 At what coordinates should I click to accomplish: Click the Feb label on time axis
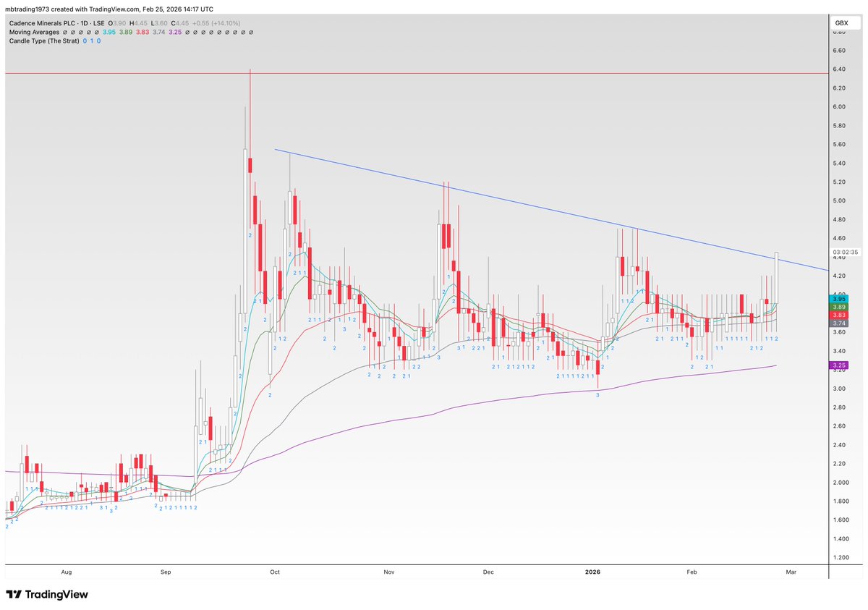692,572
